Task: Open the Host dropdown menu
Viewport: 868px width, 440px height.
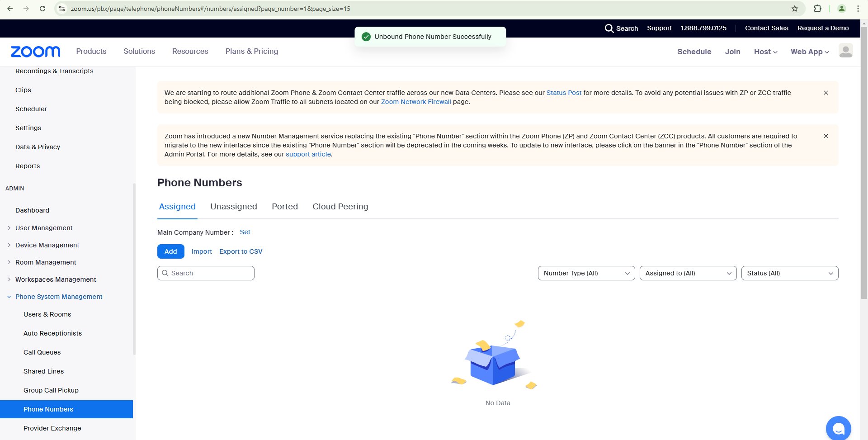Action: pyautogui.click(x=765, y=52)
